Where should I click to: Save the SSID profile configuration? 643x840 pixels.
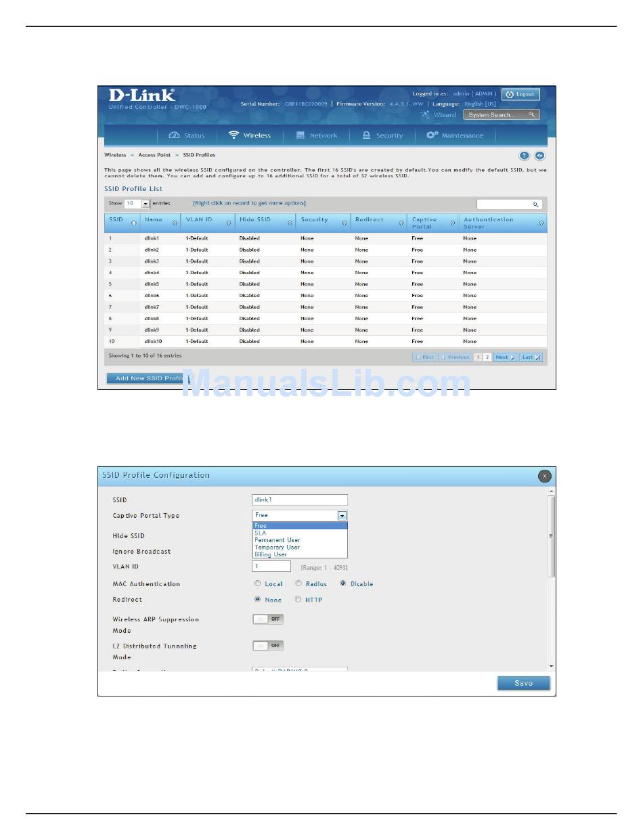point(523,684)
